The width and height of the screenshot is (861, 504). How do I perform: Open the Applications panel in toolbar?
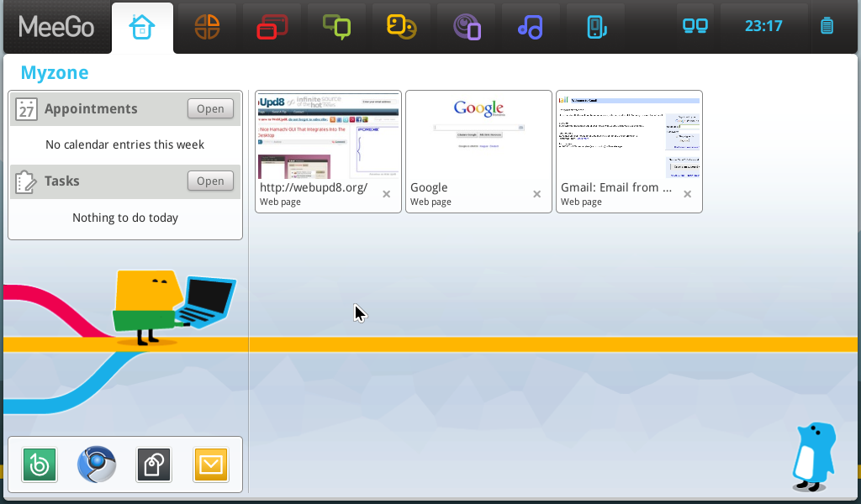[x=207, y=27]
